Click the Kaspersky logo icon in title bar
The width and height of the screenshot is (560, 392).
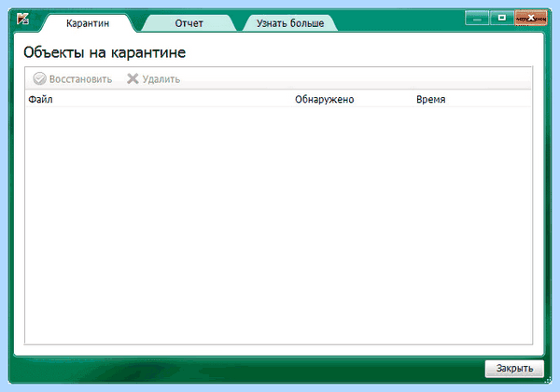pos(22,19)
